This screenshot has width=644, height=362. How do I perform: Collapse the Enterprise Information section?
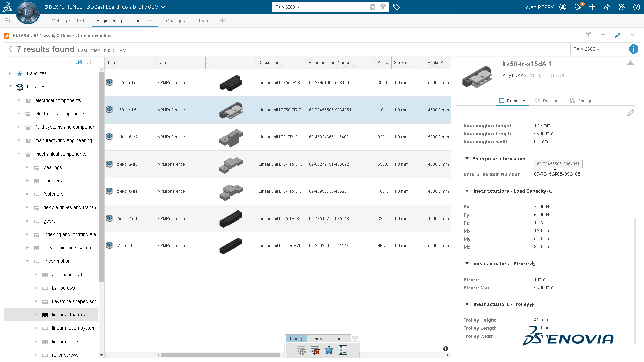(x=467, y=159)
